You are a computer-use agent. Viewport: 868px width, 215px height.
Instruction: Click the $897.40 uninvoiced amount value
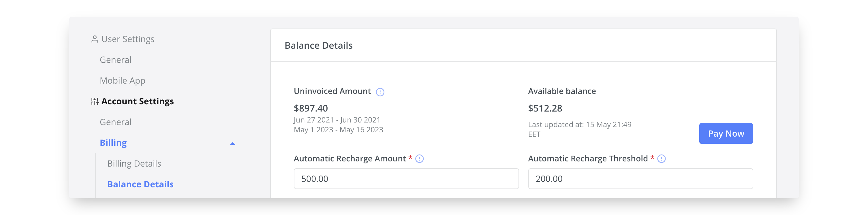[x=311, y=109]
